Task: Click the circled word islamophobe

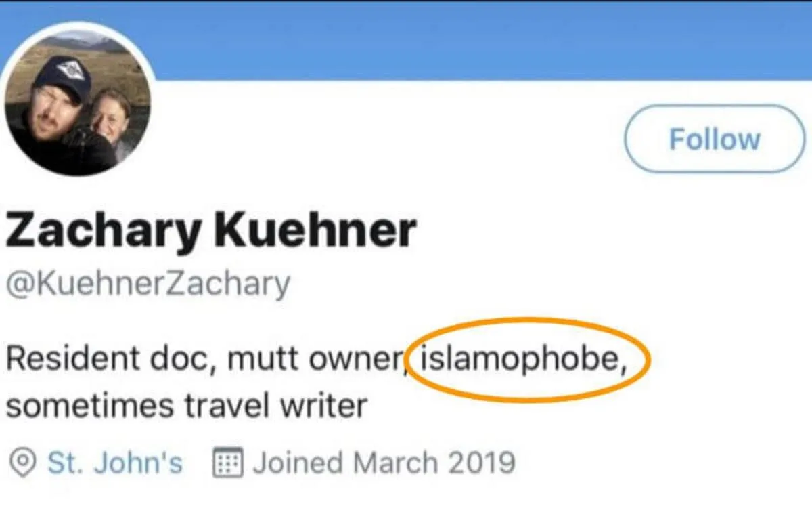Action: (520, 359)
